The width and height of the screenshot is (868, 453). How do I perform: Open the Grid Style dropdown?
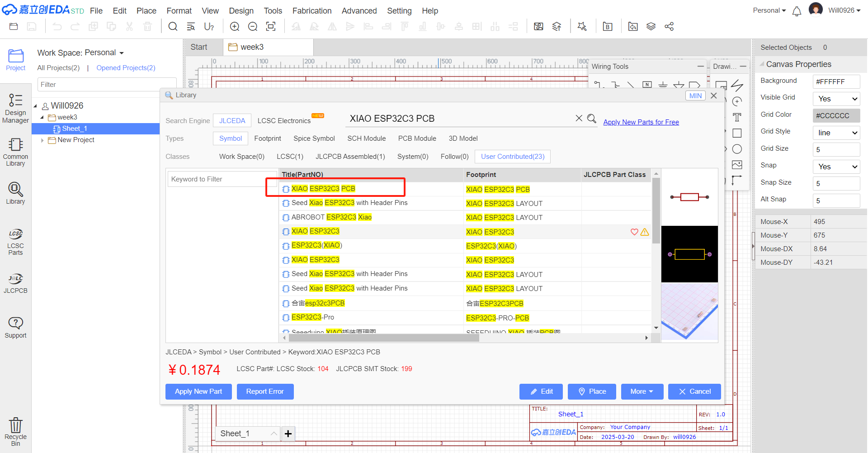point(836,133)
